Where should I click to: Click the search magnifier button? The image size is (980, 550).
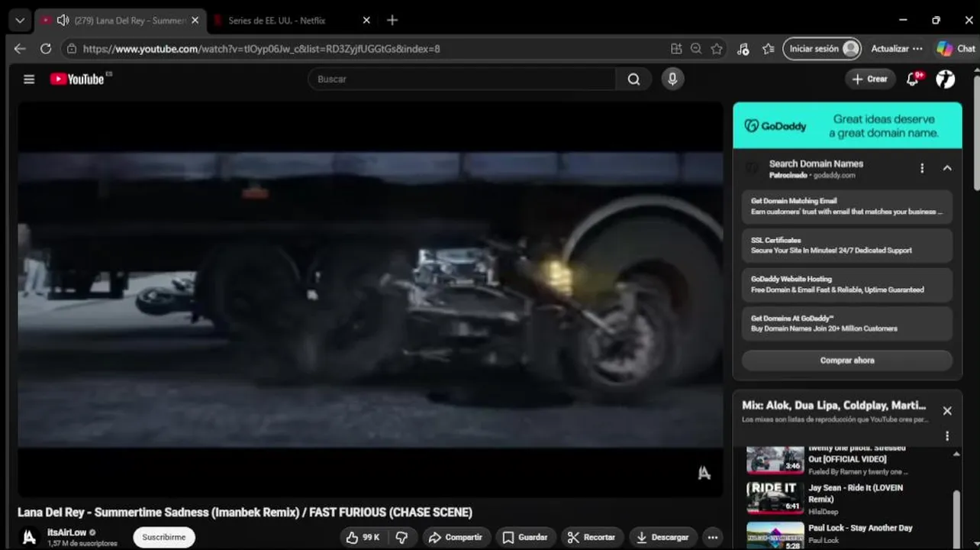[633, 79]
